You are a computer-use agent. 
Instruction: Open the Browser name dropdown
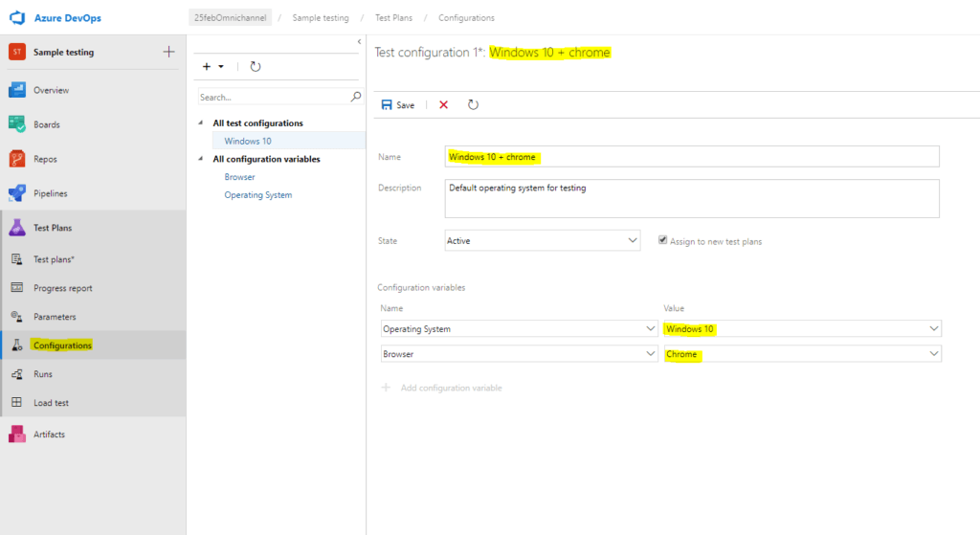point(519,354)
